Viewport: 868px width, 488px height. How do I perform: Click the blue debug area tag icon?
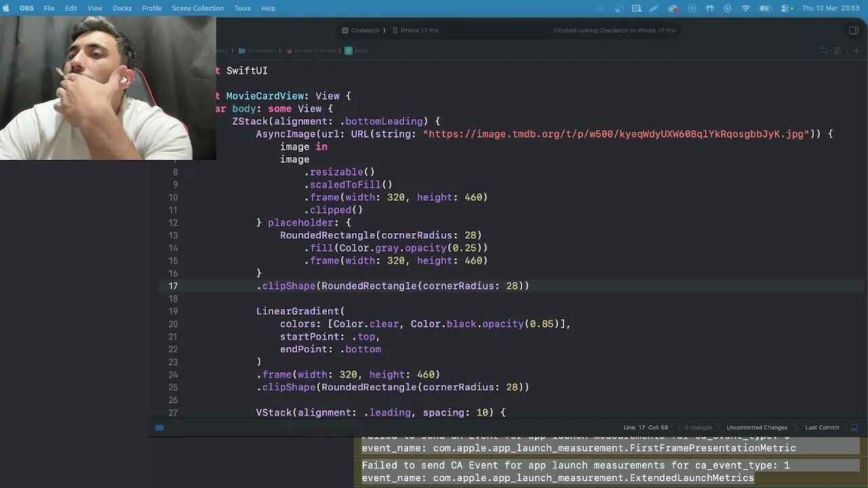tap(159, 428)
